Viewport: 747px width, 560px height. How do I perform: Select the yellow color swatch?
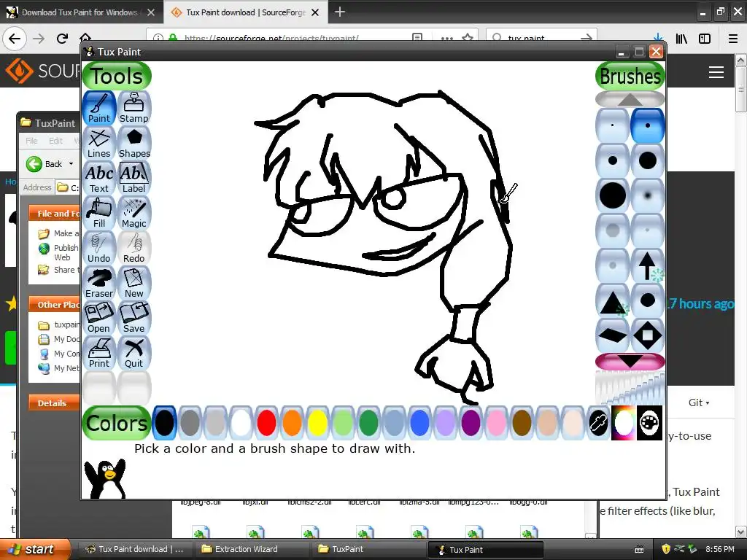pyautogui.click(x=317, y=423)
